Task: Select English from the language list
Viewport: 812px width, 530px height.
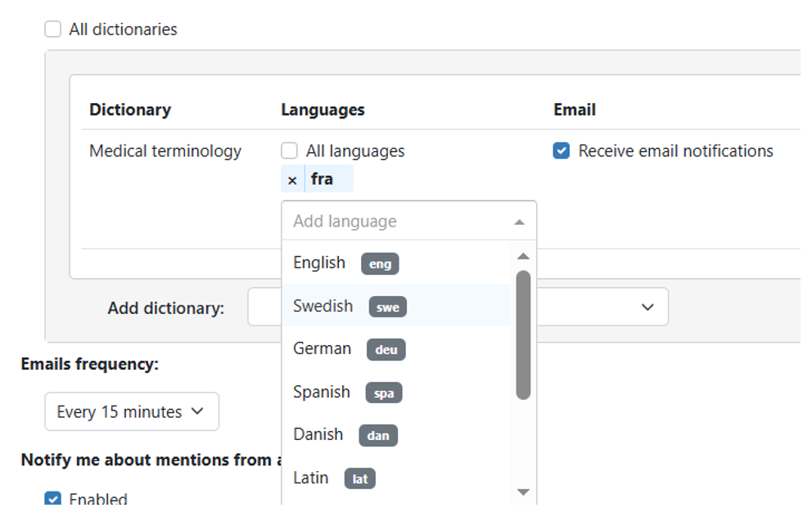Action: click(x=396, y=263)
